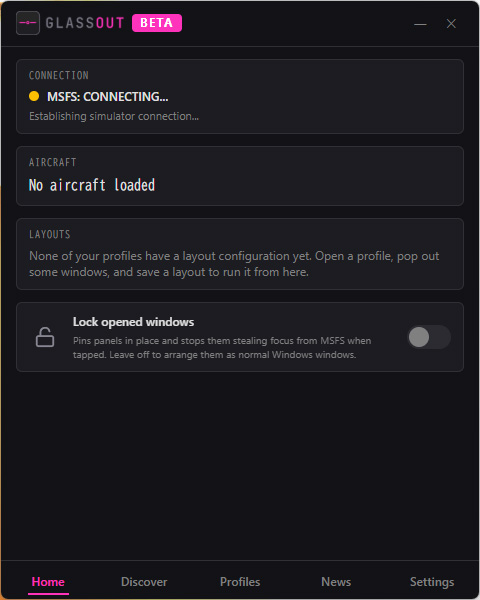Click the open padlock icon
The width and height of the screenshot is (480, 600).
pyautogui.click(x=45, y=337)
